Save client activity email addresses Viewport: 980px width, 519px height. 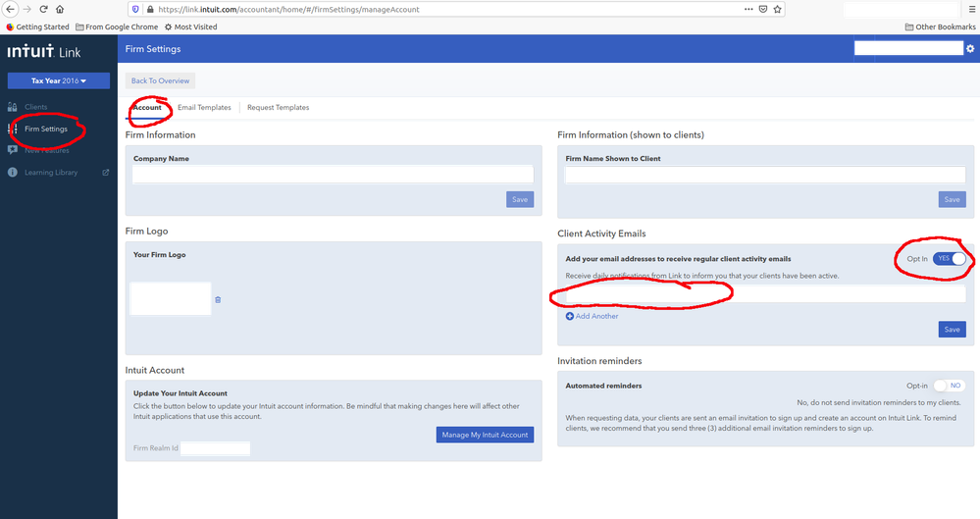pyautogui.click(x=952, y=330)
